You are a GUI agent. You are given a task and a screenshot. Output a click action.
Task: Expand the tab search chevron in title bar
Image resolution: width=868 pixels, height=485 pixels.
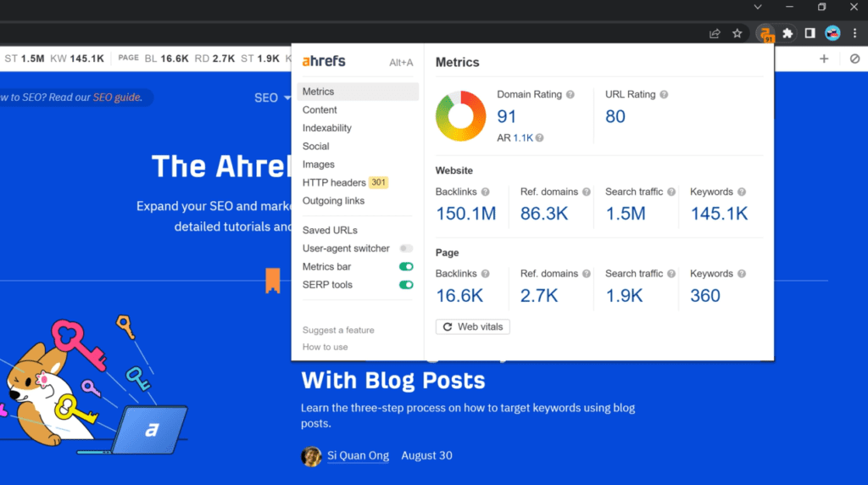[x=758, y=7]
